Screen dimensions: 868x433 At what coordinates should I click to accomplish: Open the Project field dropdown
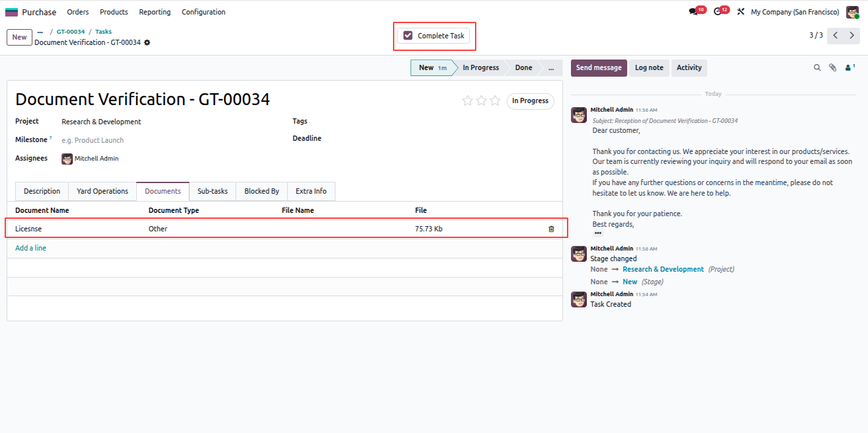172,122
